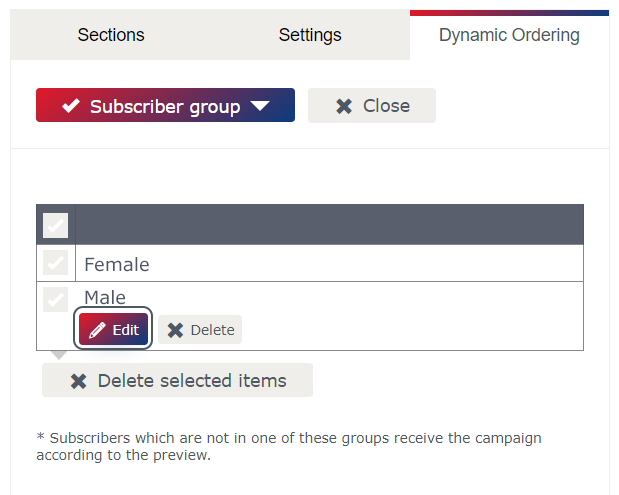The width and height of the screenshot is (619, 495).
Task: Check the Female row checkbox
Action: tap(55, 262)
